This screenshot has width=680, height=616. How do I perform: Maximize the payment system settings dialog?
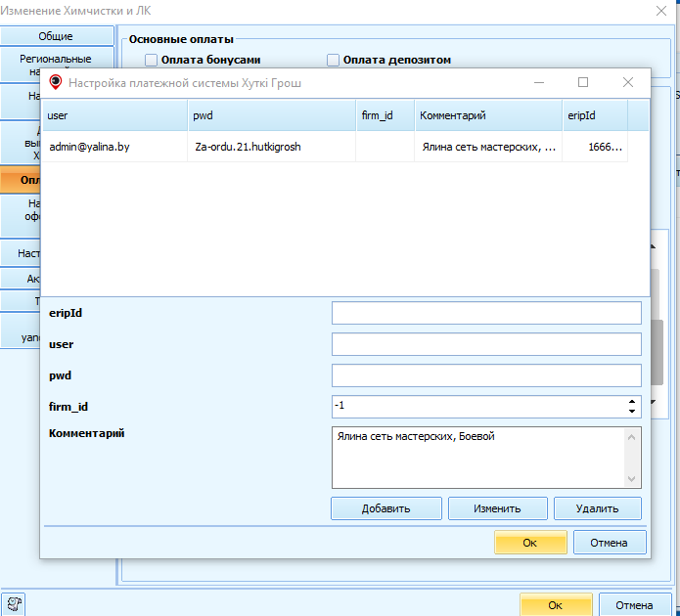[x=583, y=83]
